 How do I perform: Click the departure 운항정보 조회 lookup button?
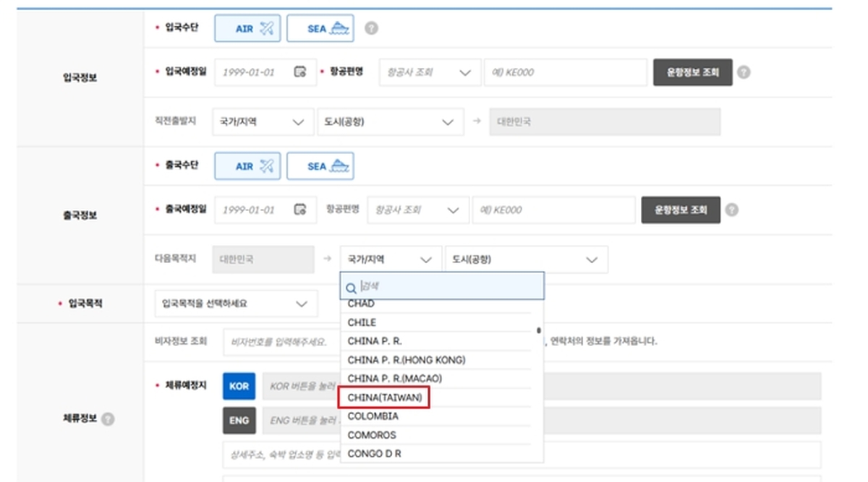(680, 210)
